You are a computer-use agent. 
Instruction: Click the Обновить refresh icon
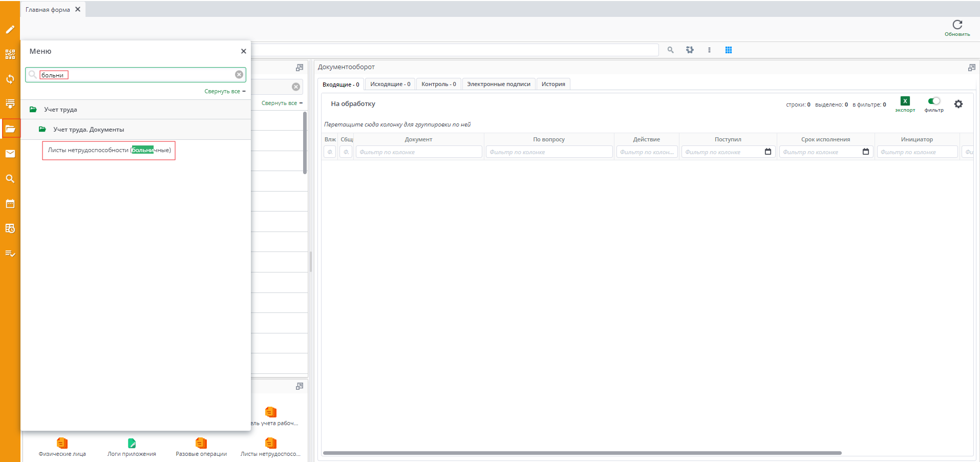957,25
